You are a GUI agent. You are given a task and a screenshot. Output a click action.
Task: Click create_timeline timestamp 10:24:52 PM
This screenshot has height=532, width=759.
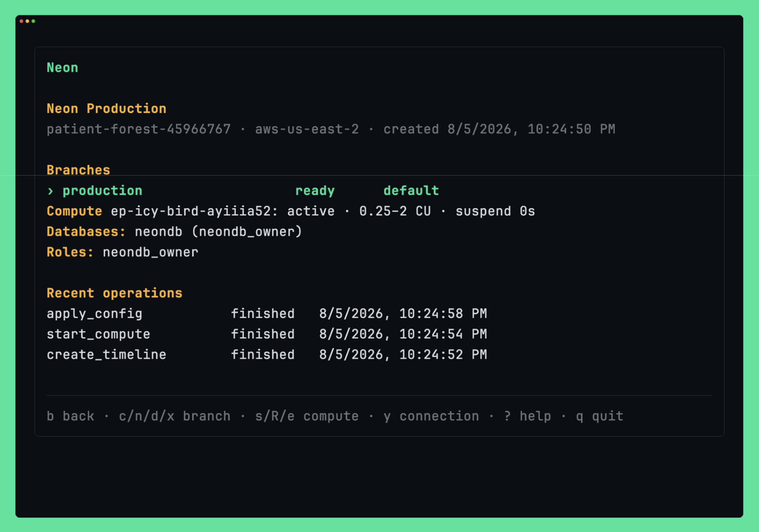(x=403, y=354)
